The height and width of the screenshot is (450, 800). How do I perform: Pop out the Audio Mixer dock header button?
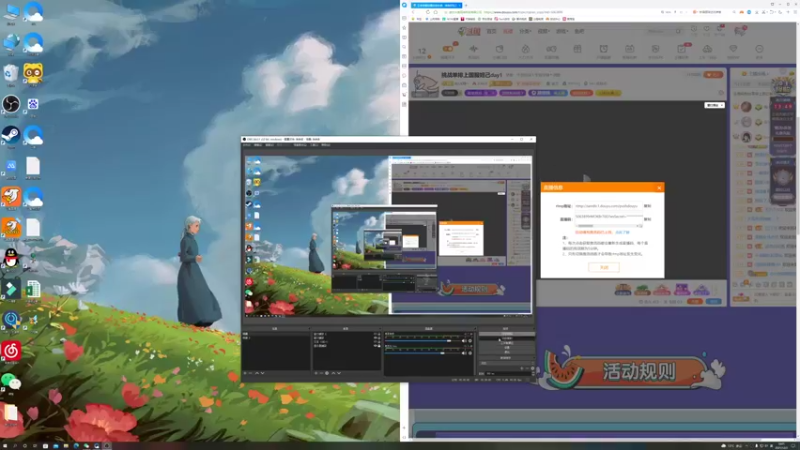point(474,329)
